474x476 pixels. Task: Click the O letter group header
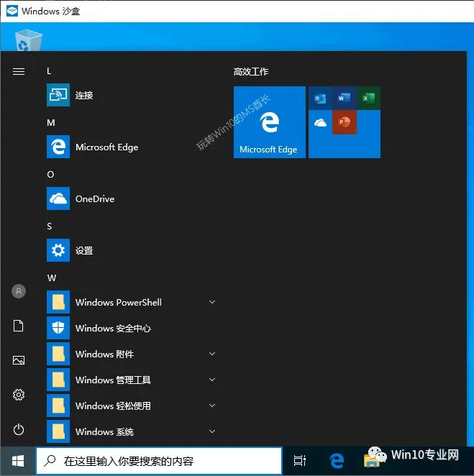tap(50, 175)
